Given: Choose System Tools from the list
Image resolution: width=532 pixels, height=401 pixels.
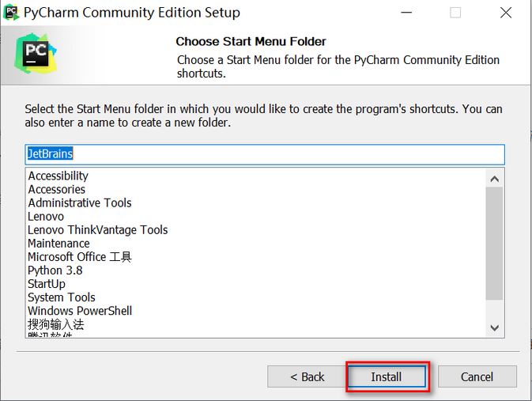Looking at the screenshot, I should [x=62, y=297].
